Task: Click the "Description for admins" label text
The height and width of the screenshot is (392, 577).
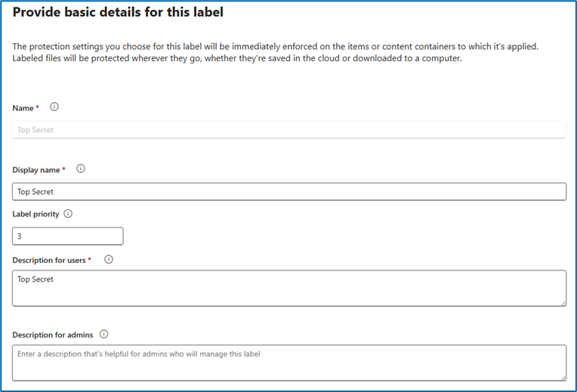Action: [x=52, y=335]
